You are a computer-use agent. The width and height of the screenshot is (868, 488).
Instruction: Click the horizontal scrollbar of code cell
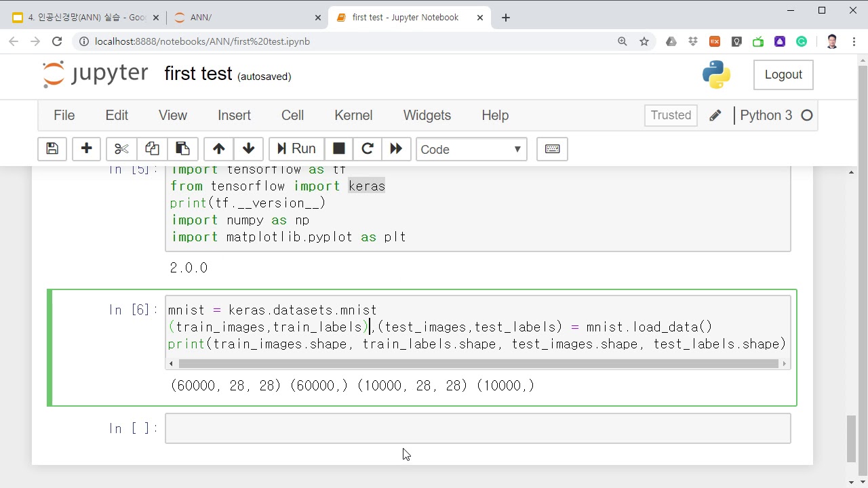click(x=478, y=364)
